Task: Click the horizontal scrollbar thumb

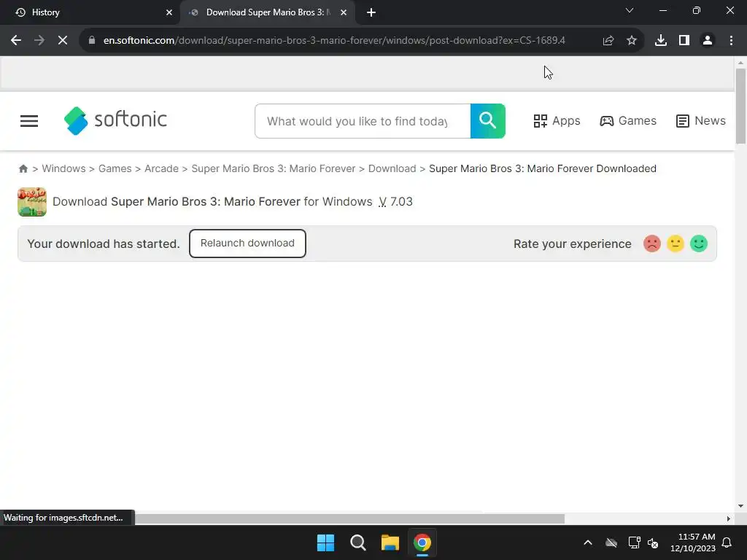Action: [x=349, y=518]
